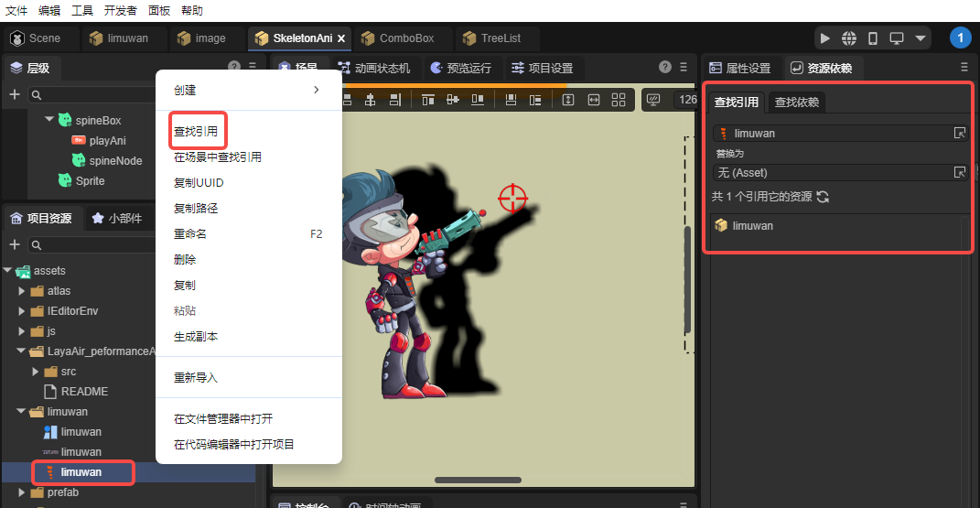Open the run options dropdown arrow

tap(921, 38)
